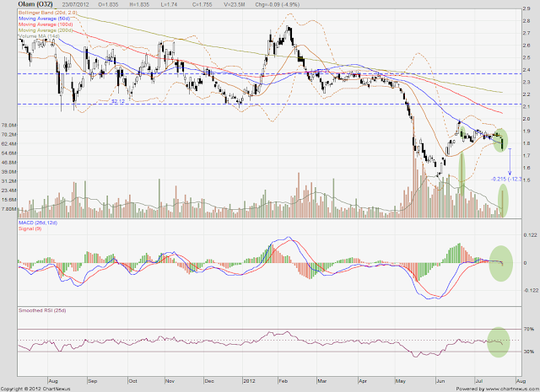Click the Smoothed RSI (25d) label
Viewport: 540px width, 392px height.
pyautogui.click(x=42, y=310)
